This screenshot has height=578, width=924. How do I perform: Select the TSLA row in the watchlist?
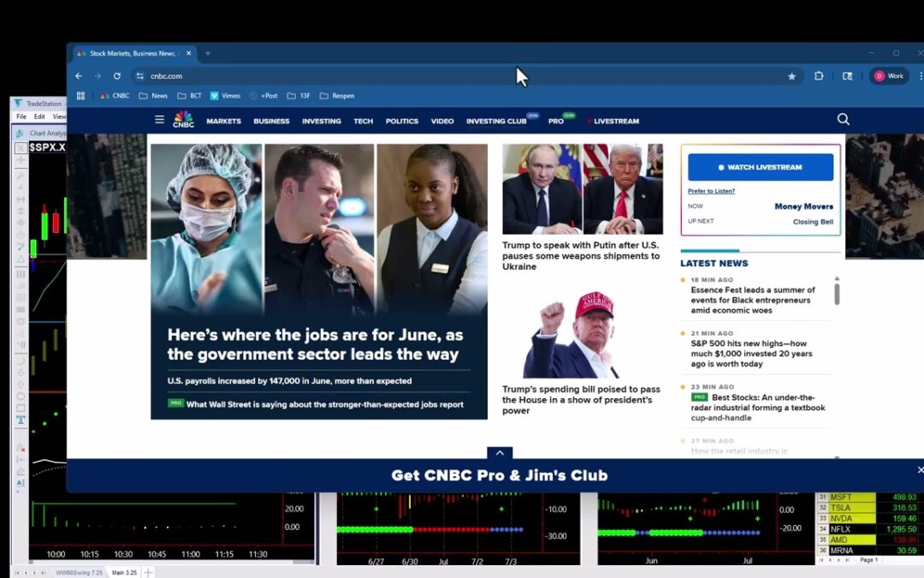pyautogui.click(x=868, y=508)
